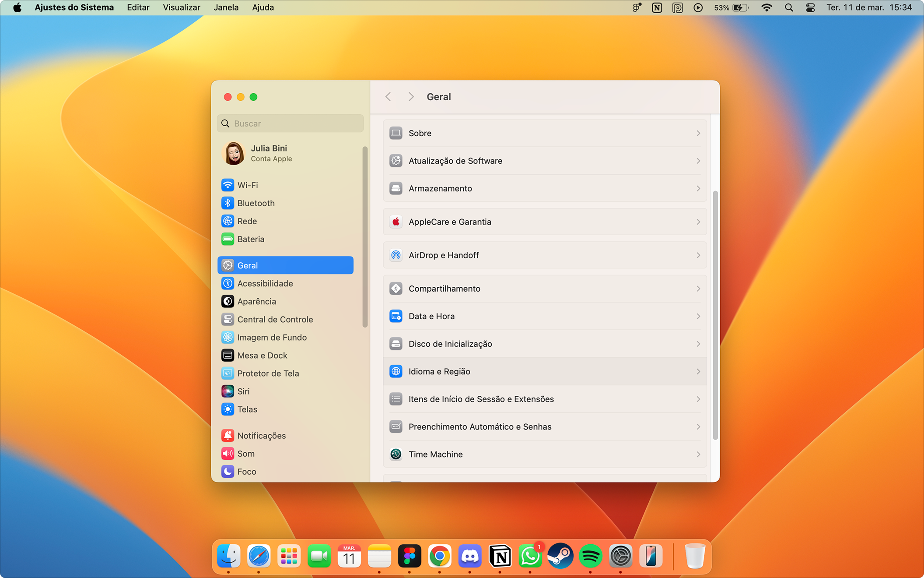This screenshot has height=578, width=924.
Task: Click the back navigation arrow
Action: coord(388,97)
